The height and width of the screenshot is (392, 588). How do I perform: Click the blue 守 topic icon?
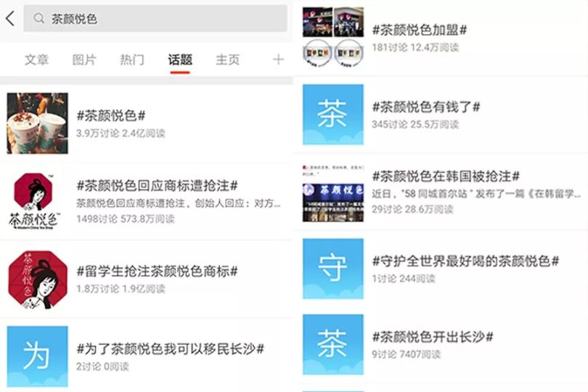click(x=333, y=269)
